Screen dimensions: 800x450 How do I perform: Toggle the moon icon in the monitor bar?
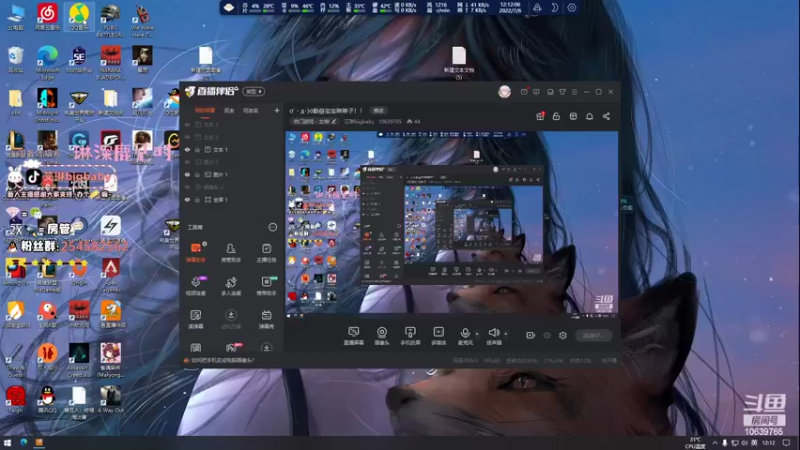click(x=555, y=8)
